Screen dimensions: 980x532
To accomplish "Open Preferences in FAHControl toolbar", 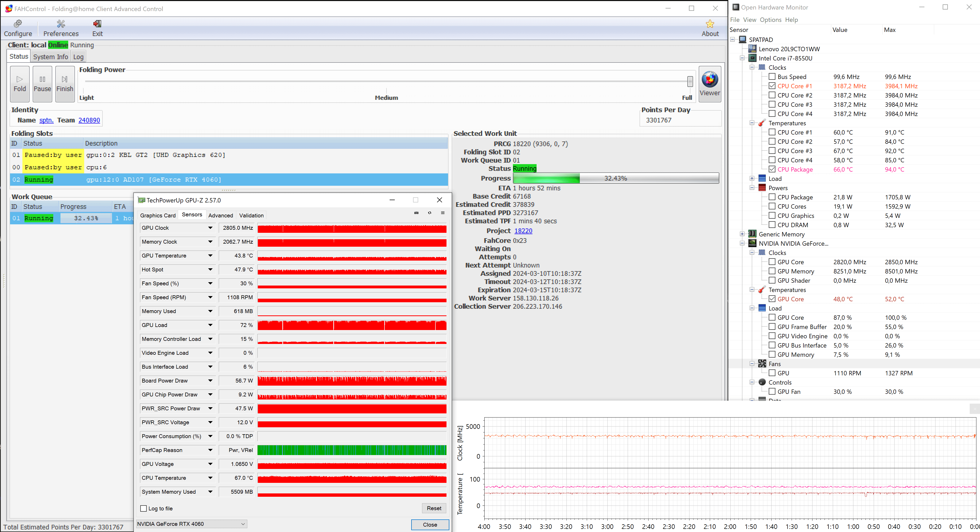I will coord(61,29).
